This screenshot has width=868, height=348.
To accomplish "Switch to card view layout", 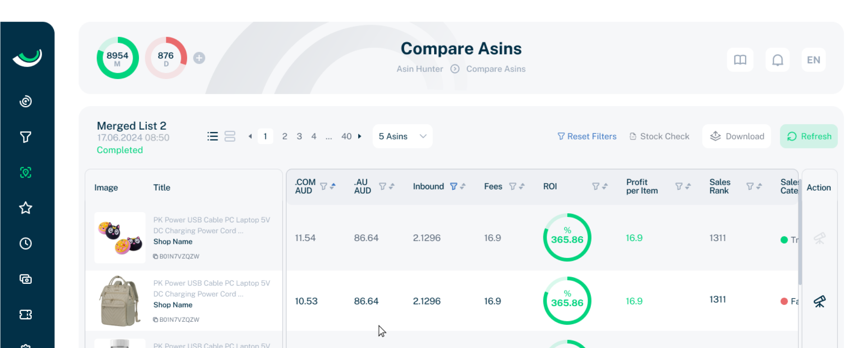I will tap(230, 136).
